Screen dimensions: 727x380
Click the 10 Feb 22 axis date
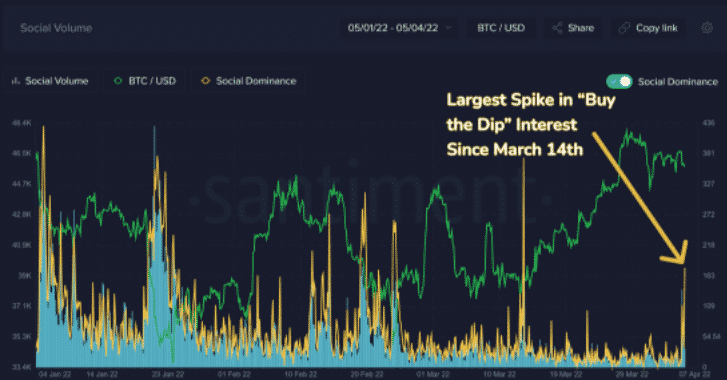click(300, 374)
